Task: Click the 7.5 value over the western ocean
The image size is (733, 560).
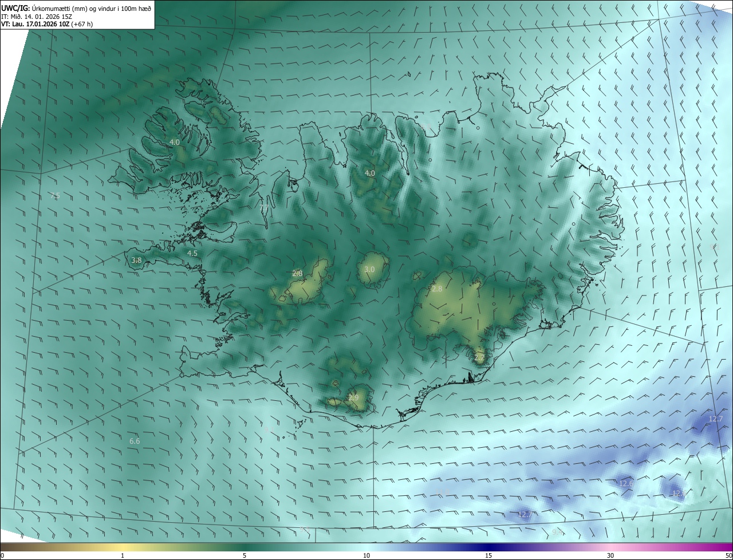Action: tap(55, 196)
